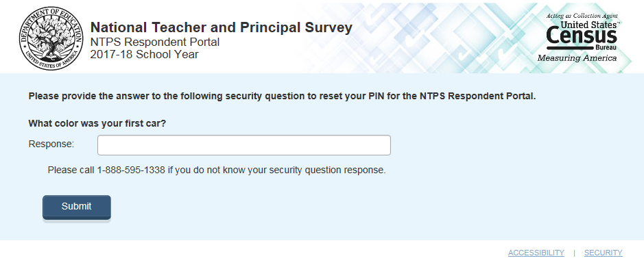Screen dimensions: 644x267
Task: Click the "What color was your first car?" question
Action: pos(97,123)
